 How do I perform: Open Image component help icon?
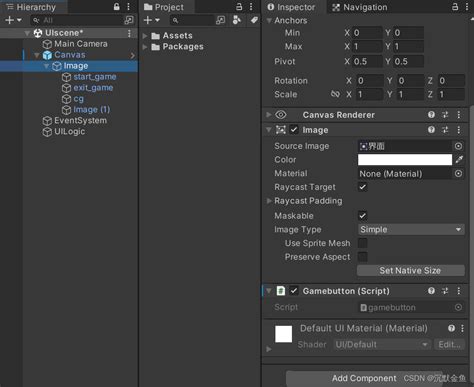[431, 130]
